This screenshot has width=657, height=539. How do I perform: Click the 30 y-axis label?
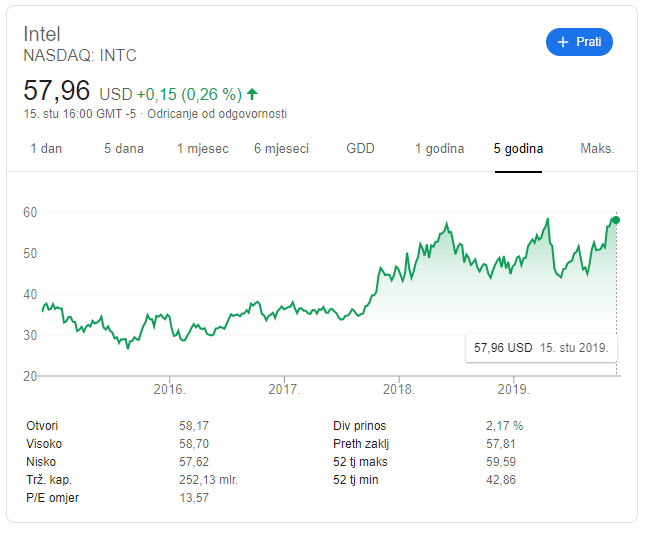click(30, 335)
